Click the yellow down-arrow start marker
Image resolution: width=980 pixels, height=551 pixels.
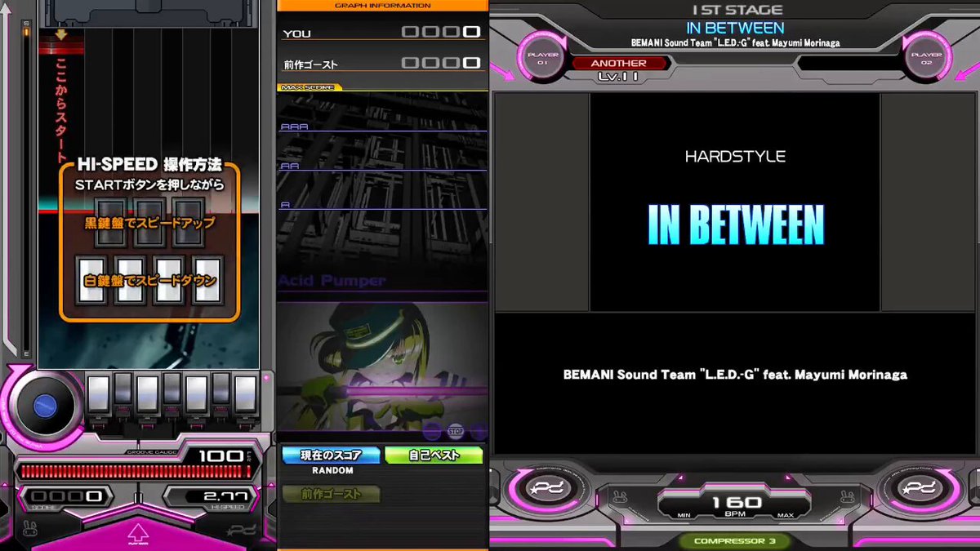pyautogui.click(x=61, y=35)
